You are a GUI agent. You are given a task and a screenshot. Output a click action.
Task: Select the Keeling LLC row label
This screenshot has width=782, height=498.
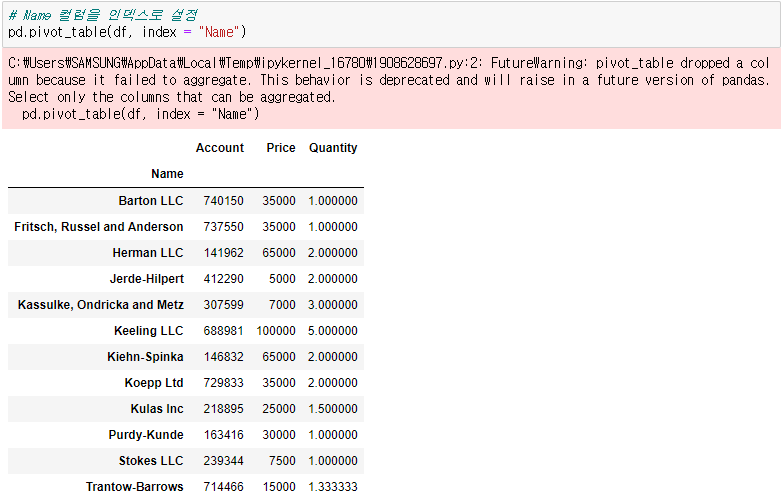149,331
